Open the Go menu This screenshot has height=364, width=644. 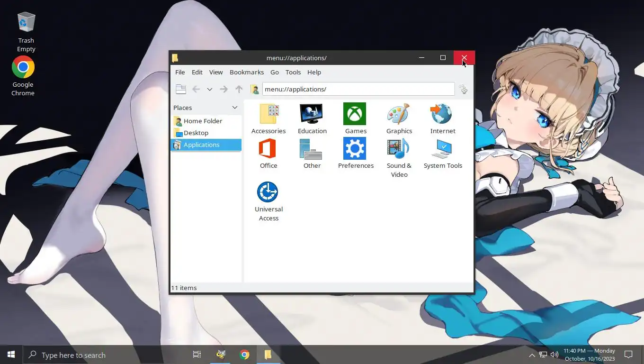(x=275, y=72)
